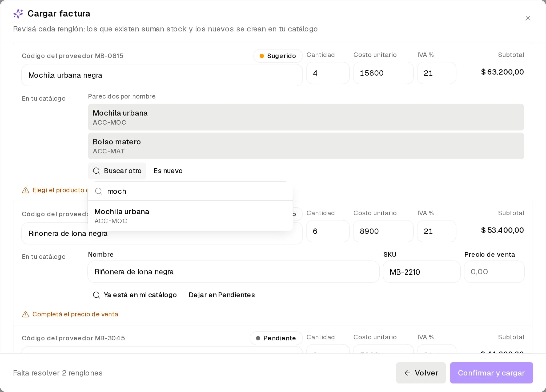
Task: Click the warning icon beside Completá el precio
Action: pos(26,314)
